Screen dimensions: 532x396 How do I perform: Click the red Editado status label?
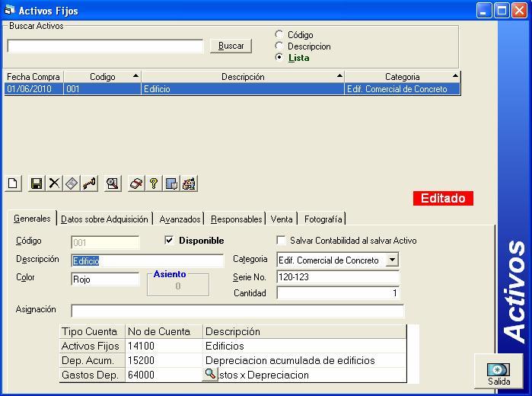click(x=443, y=198)
